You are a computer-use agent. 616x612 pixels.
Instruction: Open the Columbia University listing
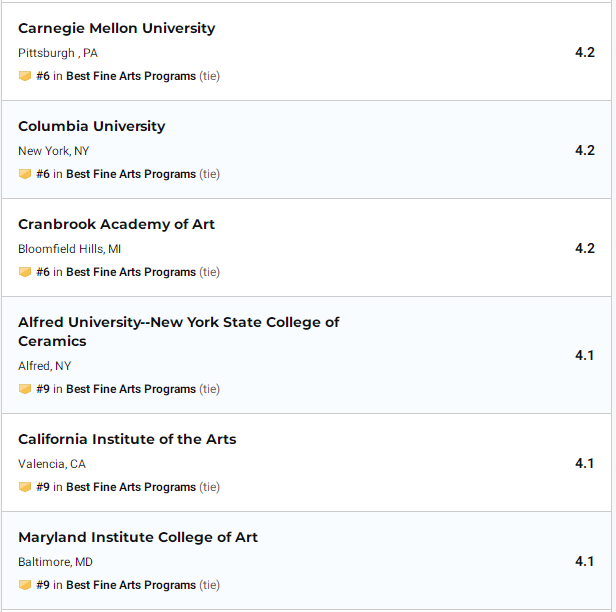(x=92, y=126)
